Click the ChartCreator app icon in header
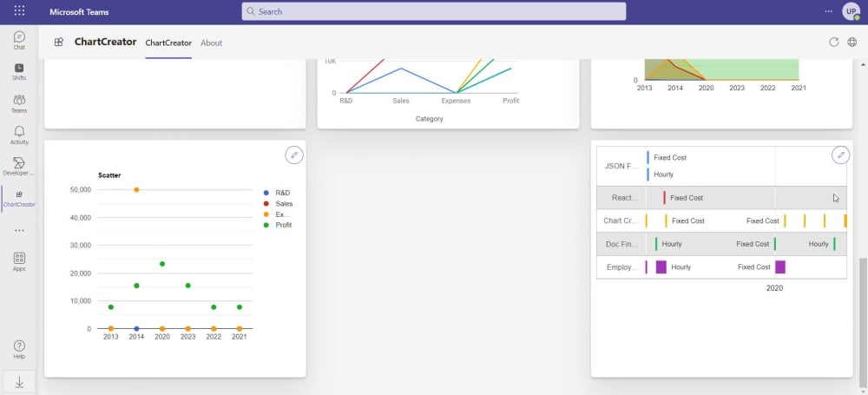This screenshot has height=395, width=868. click(x=59, y=42)
